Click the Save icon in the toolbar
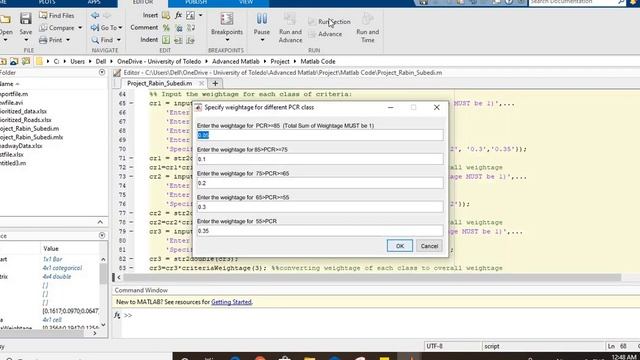 (25, 18)
